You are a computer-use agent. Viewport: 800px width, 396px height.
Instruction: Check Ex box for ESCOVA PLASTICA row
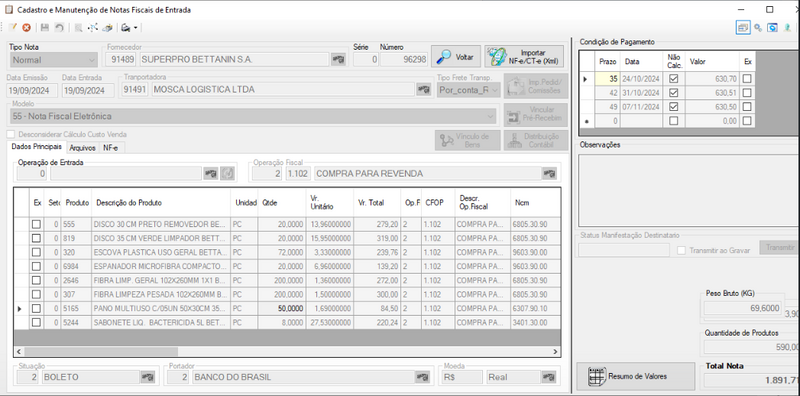(x=36, y=252)
